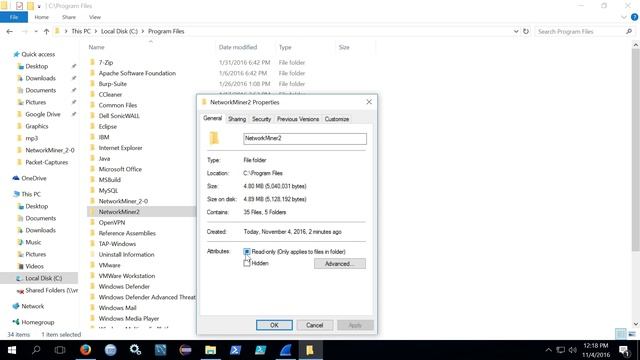Click OK in Properties dialog
Viewport: 640px width, 360px height.
point(274,325)
